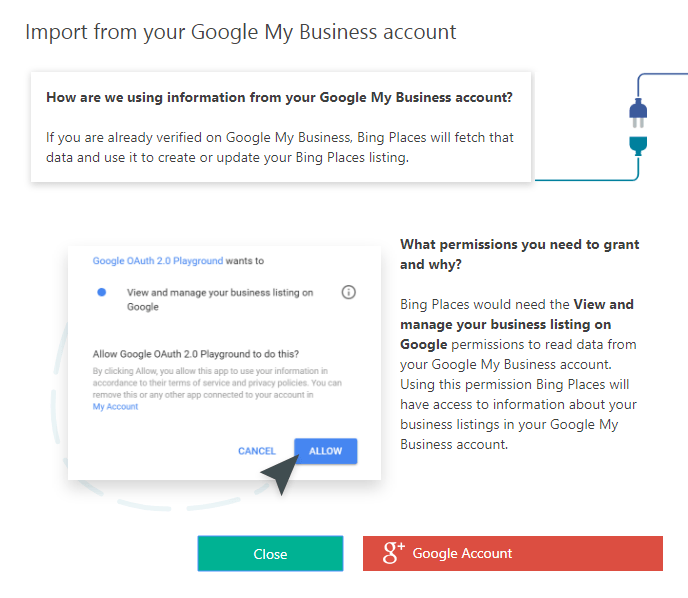Click the Bing Places fetch data paragraph
This screenshot has height=598, width=688.
point(280,147)
